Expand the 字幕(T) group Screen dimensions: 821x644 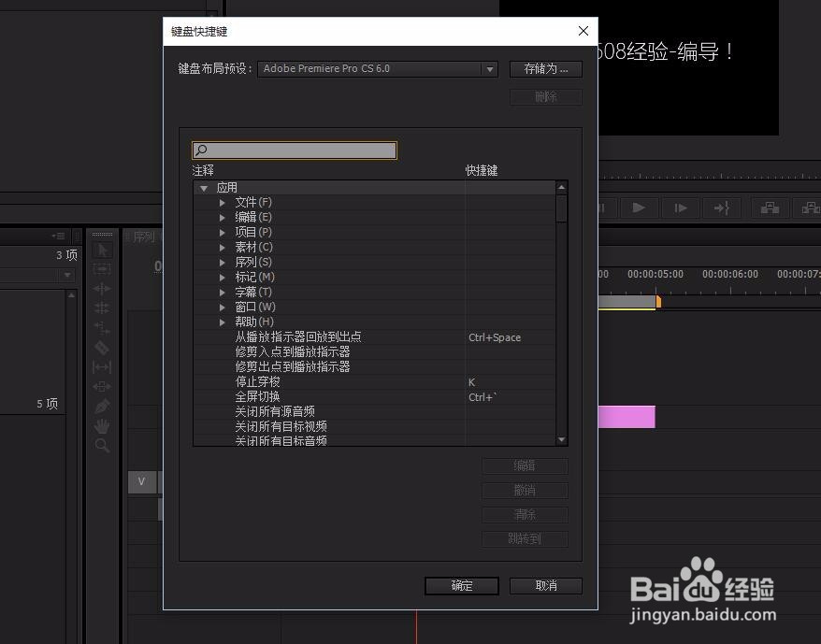point(222,293)
